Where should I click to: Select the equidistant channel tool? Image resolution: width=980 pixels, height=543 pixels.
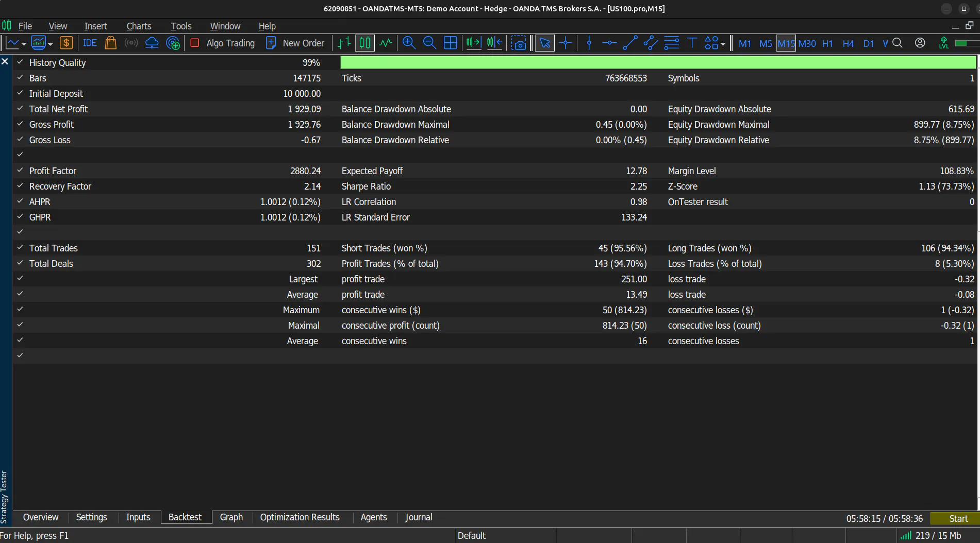click(x=651, y=43)
